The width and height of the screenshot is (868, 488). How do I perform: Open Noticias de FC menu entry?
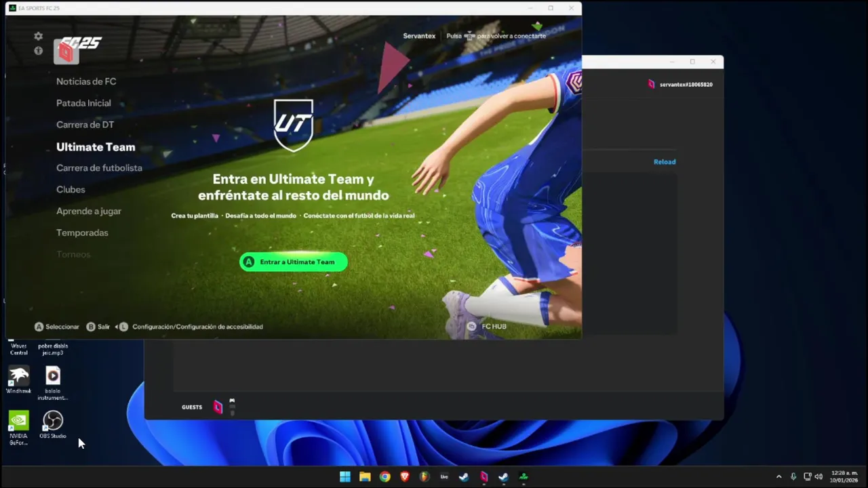point(86,81)
